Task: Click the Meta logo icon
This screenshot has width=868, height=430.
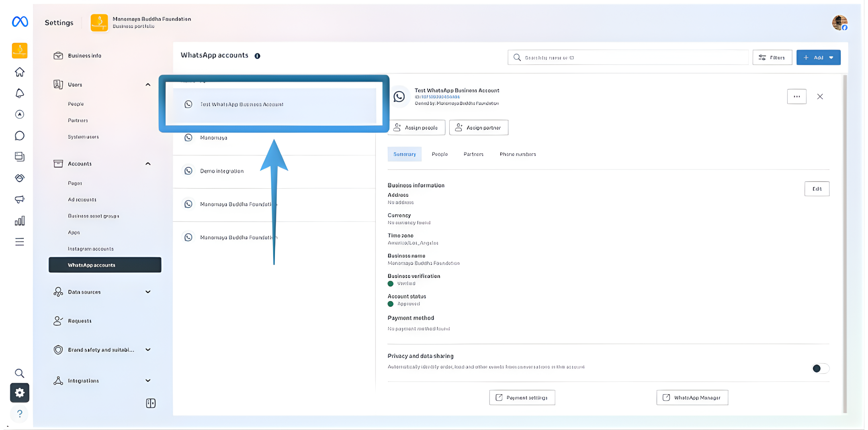Action: tap(20, 22)
